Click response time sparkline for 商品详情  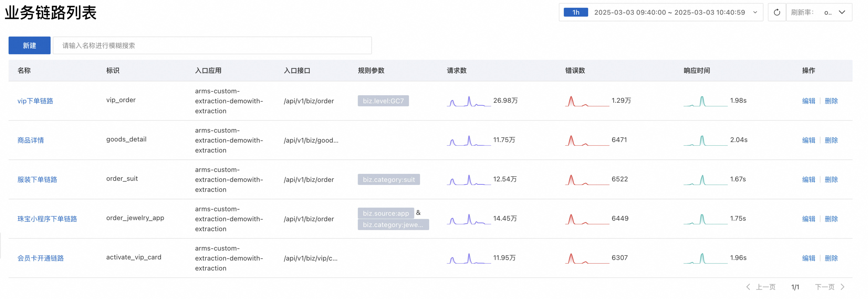[705, 140]
